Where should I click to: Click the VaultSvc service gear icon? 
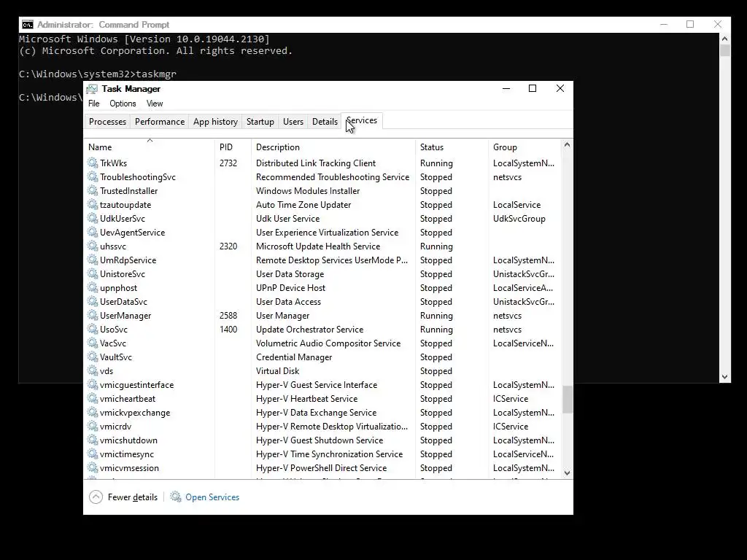coord(93,357)
